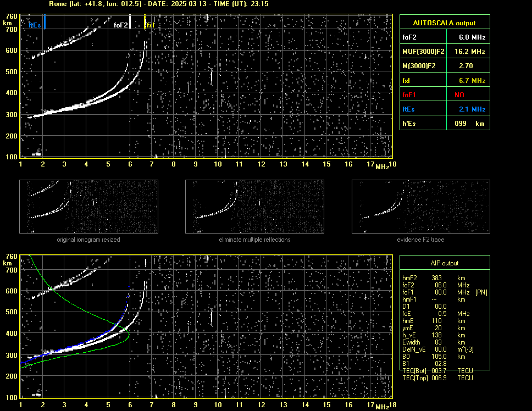Select the TEC[Bot] 003.7 TECU row
Screen dimensions: 532x411
coord(437,371)
